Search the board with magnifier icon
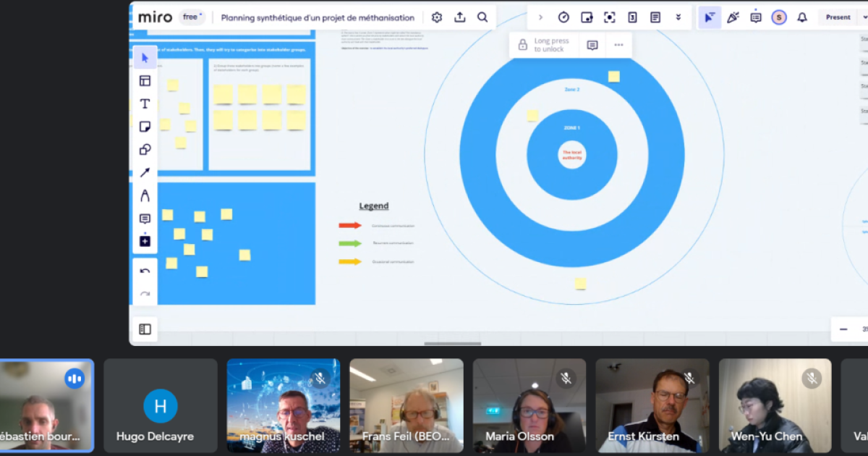The height and width of the screenshot is (456, 868). tap(482, 17)
